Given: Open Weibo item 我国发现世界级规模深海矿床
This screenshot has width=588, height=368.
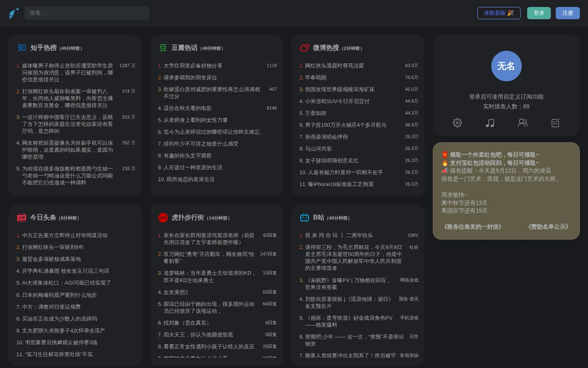Looking at the screenshot, I should [x=340, y=89].
